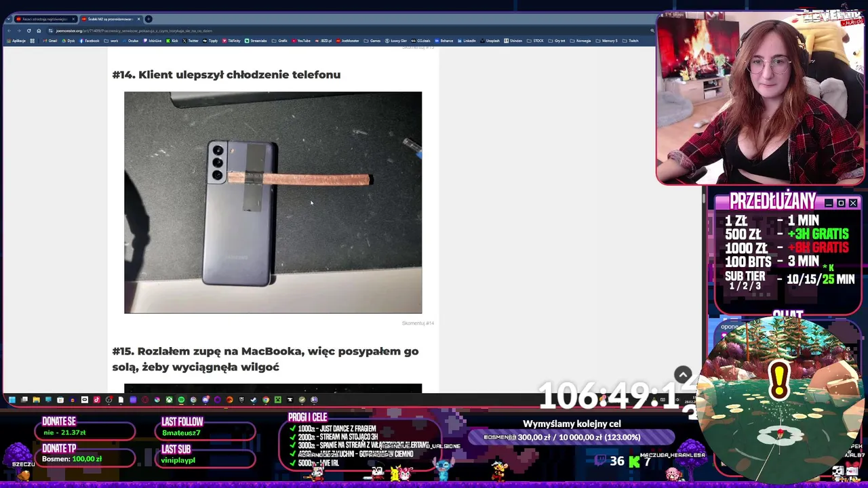The height and width of the screenshot is (488, 868).
Task: Open the TikFinity bookmark
Action: coord(231,41)
